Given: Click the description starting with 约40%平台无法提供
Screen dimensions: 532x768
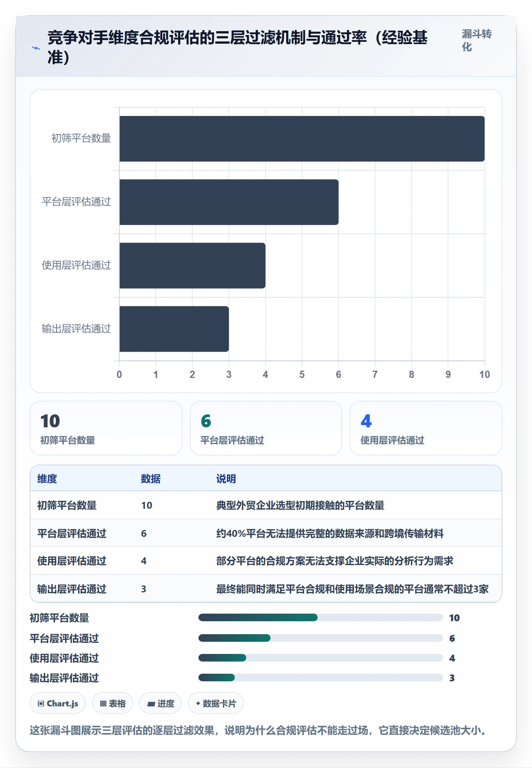Looking at the screenshot, I should click(330, 533).
